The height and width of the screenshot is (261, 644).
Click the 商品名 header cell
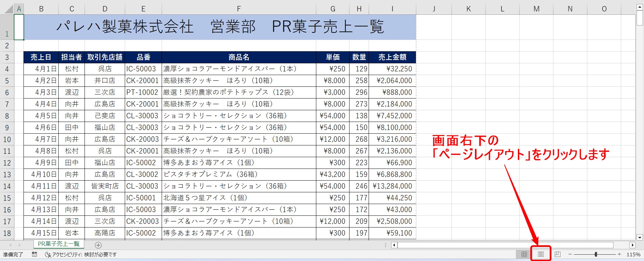(x=239, y=57)
